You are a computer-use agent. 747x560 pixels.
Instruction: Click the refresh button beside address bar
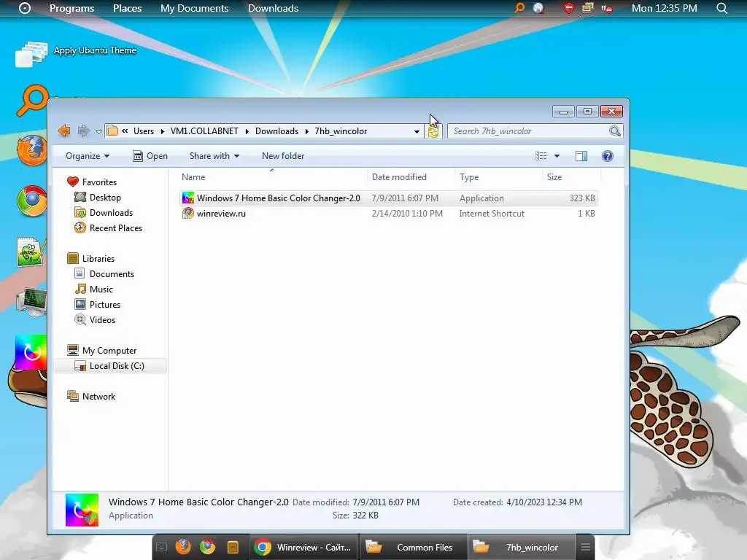(x=433, y=131)
